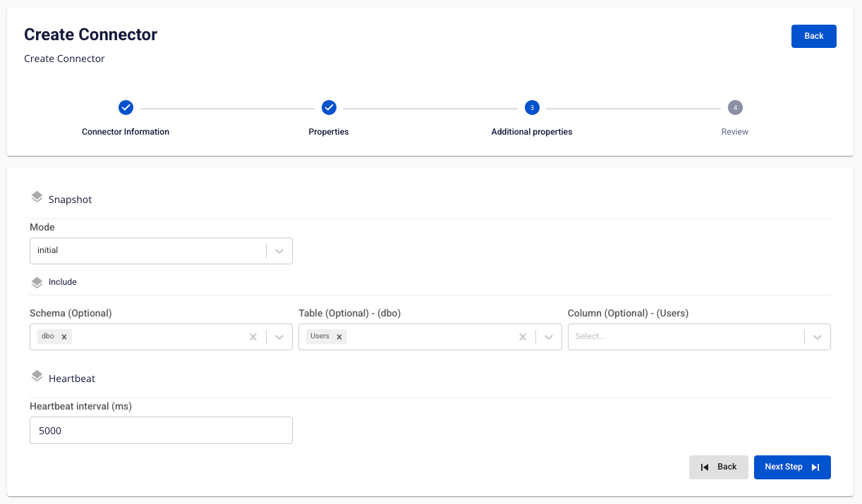Viewport: 862px width, 504px height.
Task: Clear all selections in Table field
Action: (x=523, y=337)
